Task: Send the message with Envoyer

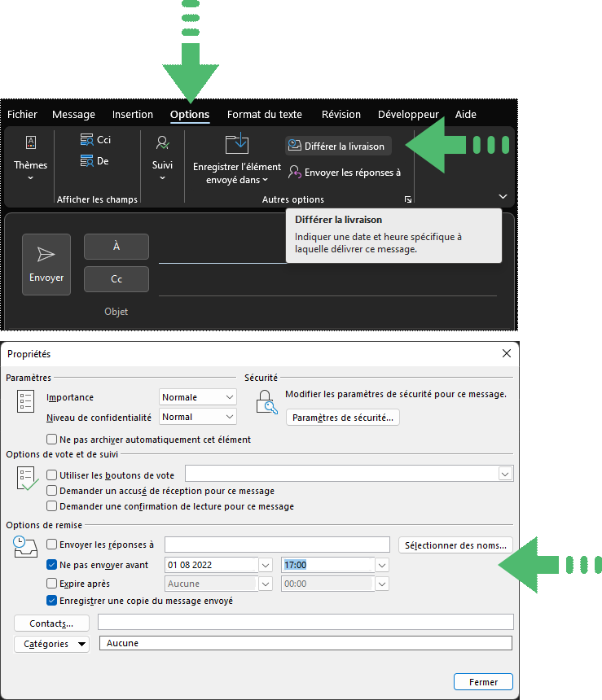Action: [x=46, y=265]
